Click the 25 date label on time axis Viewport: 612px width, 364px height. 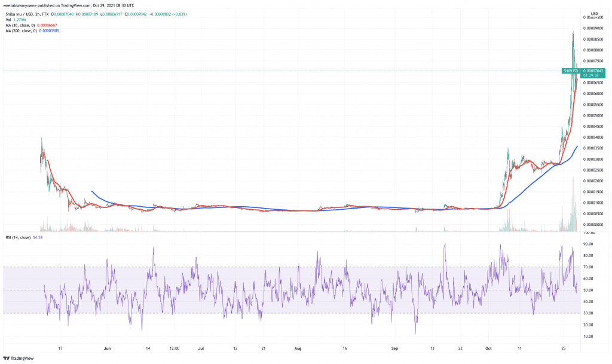pos(563,348)
